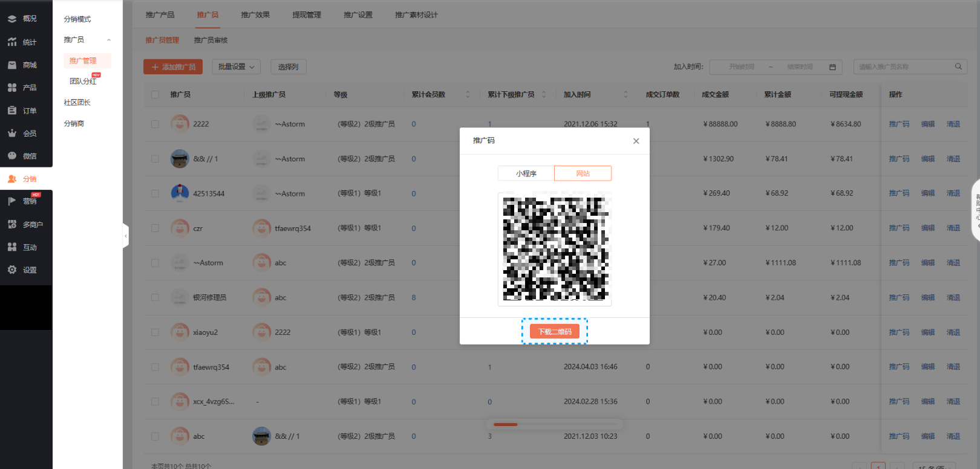Screen dimensions: 980x469
Task: Check the row for user 2222
Action: click(155, 124)
